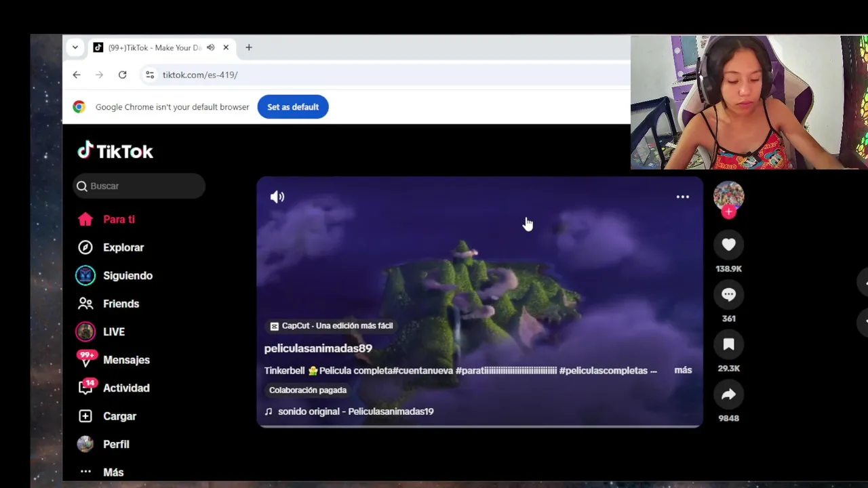
Task: Open the site information icon in address bar
Action: 150,75
